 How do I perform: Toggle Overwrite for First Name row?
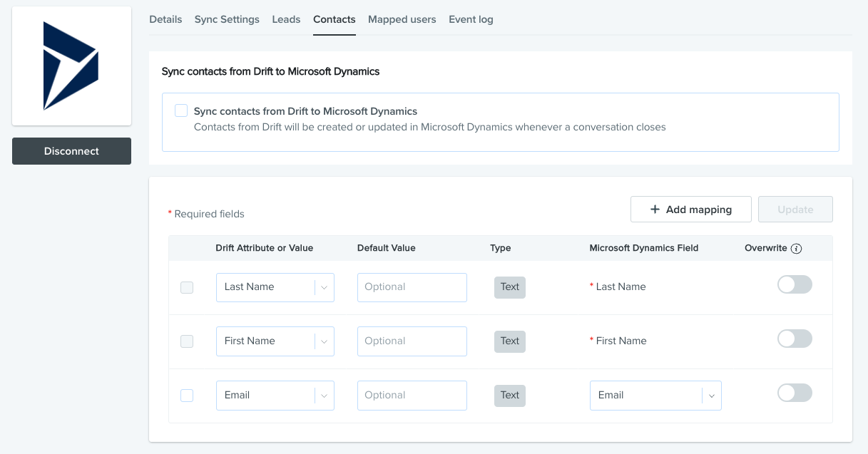pyautogui.click(x=795, y=339)
